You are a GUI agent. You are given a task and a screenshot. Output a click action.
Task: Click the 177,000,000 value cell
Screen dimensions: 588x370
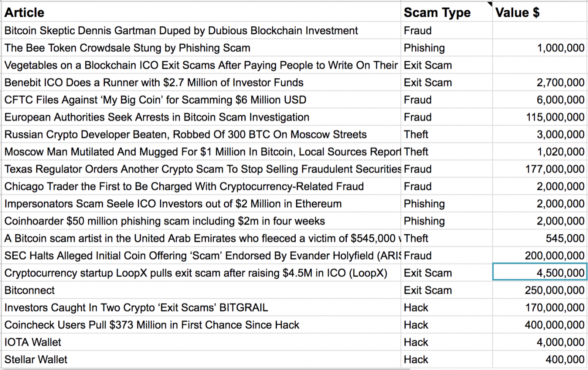click(539, 169)
